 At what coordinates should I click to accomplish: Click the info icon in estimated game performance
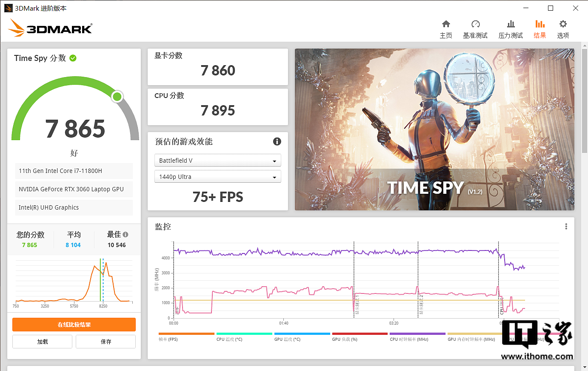[x=277, y=141]
